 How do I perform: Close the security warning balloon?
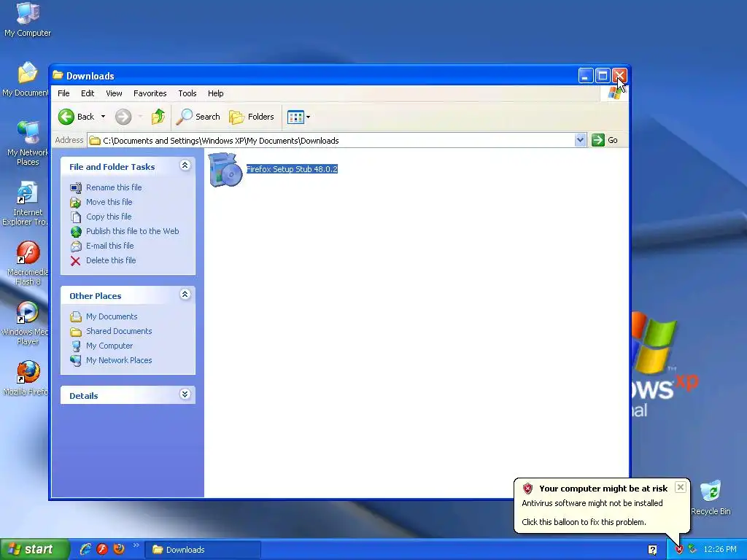coord(681,487)
